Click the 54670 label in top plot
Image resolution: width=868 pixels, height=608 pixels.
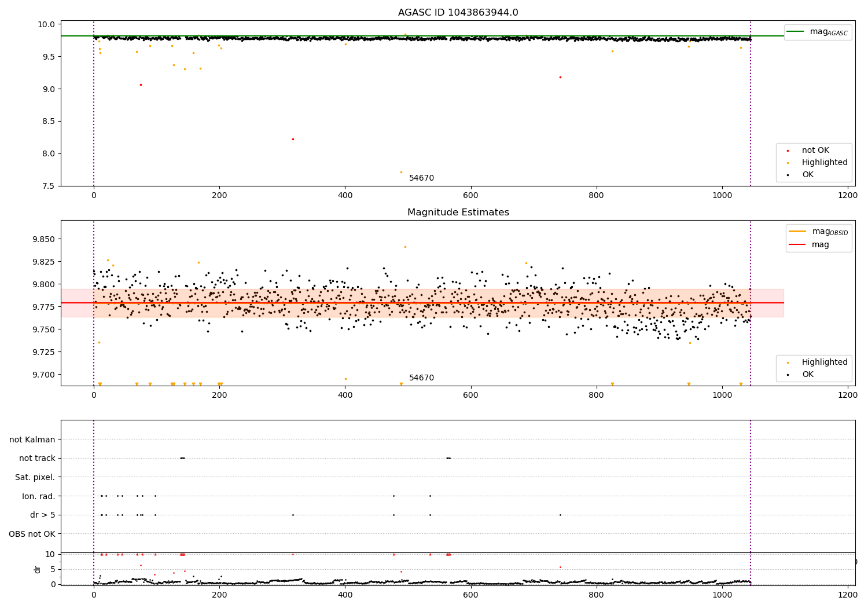421,178
